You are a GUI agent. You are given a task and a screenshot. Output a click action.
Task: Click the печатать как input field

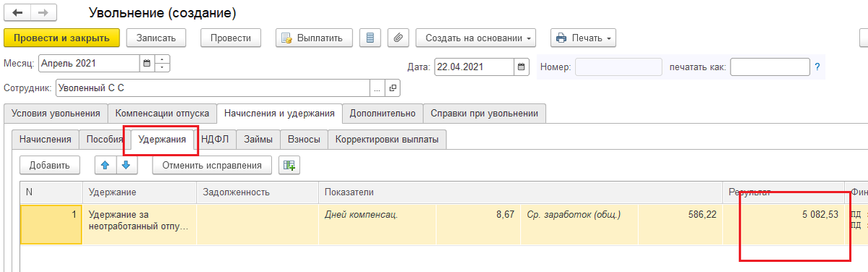770,67
